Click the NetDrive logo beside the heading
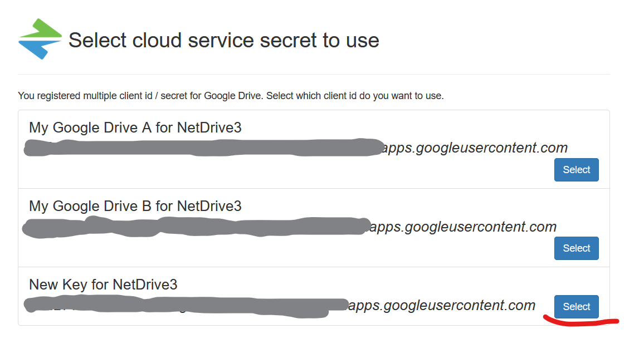 tap(40, 39)
